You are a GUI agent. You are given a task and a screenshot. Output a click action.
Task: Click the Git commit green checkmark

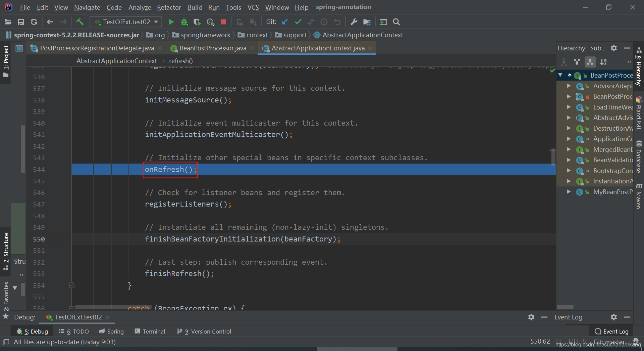298,22
